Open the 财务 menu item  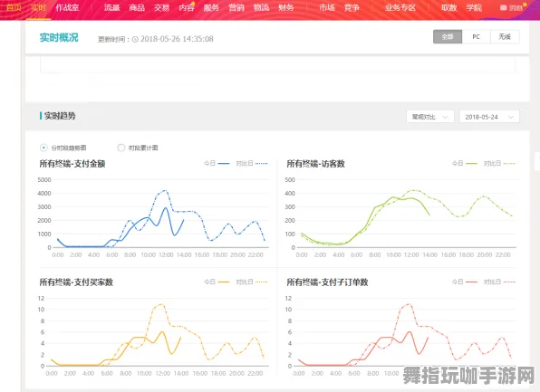(285, 7)
